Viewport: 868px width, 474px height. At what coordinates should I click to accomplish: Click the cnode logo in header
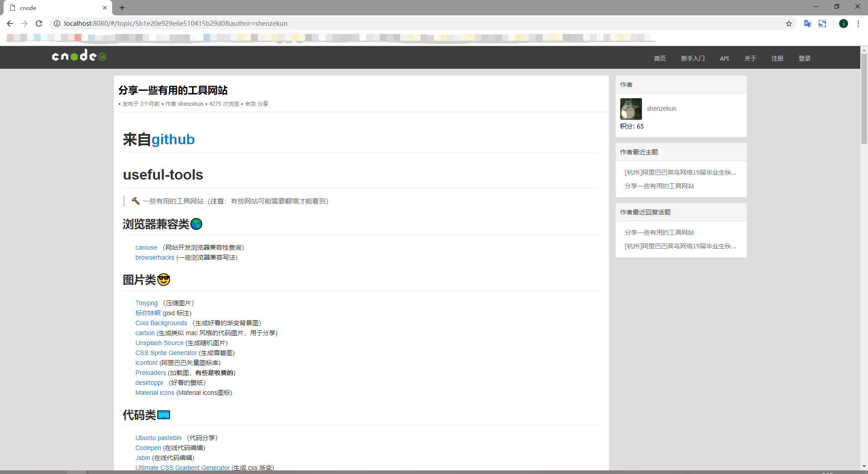79,56
